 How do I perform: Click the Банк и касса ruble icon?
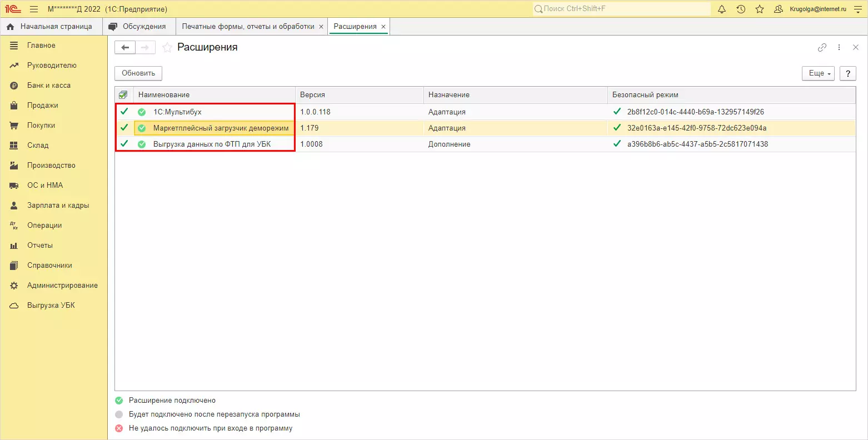14,86
